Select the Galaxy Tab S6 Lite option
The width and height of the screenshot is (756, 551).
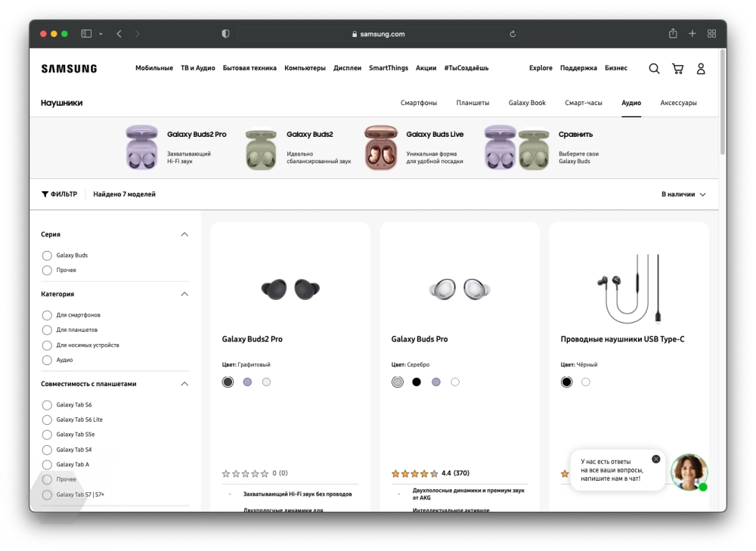coord(47,419)
